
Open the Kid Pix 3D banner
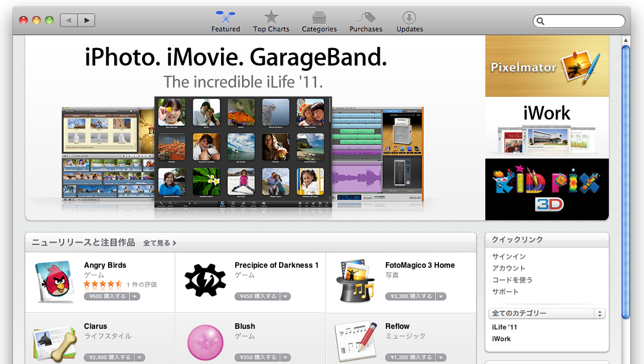(546, 189)
